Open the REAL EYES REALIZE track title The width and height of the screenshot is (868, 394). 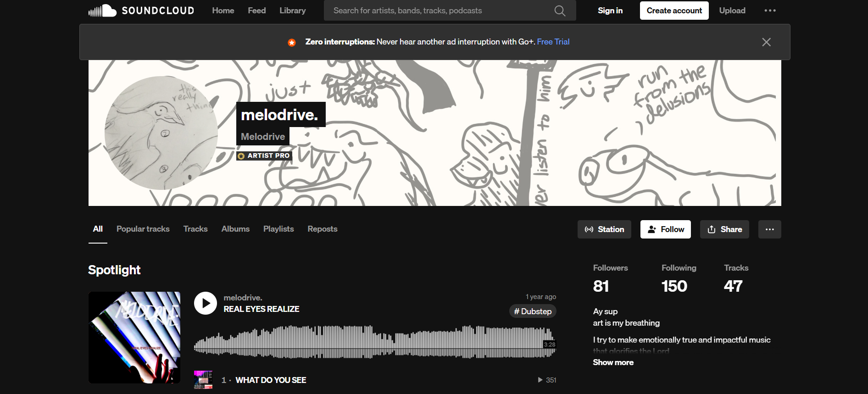(x=262, y=309)
